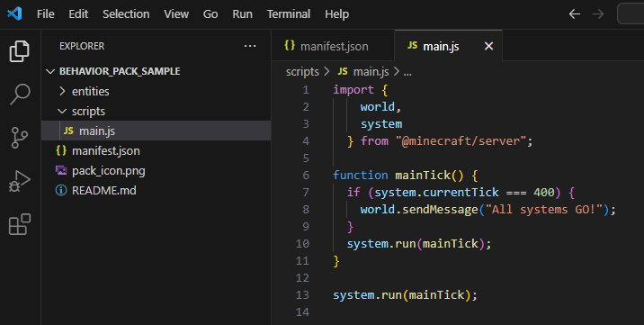Click line number 1 in the gutter
Screen dimensions: 644x325
click(x=306, y=89)
